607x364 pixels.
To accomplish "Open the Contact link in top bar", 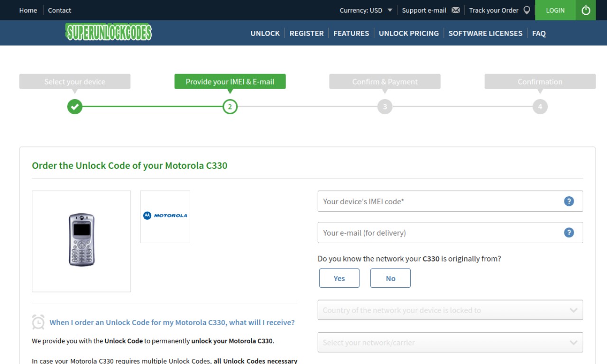I will (x=60, y=10).
